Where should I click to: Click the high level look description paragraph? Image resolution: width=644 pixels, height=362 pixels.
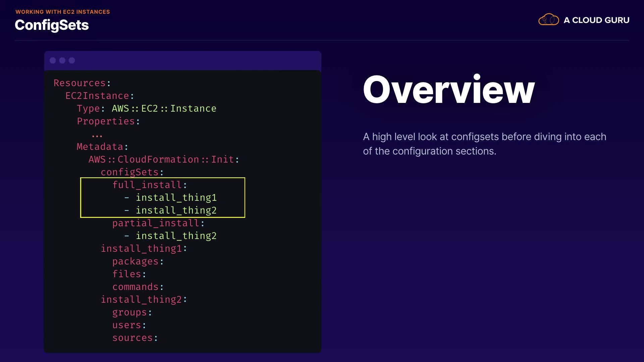click(484, 144)
